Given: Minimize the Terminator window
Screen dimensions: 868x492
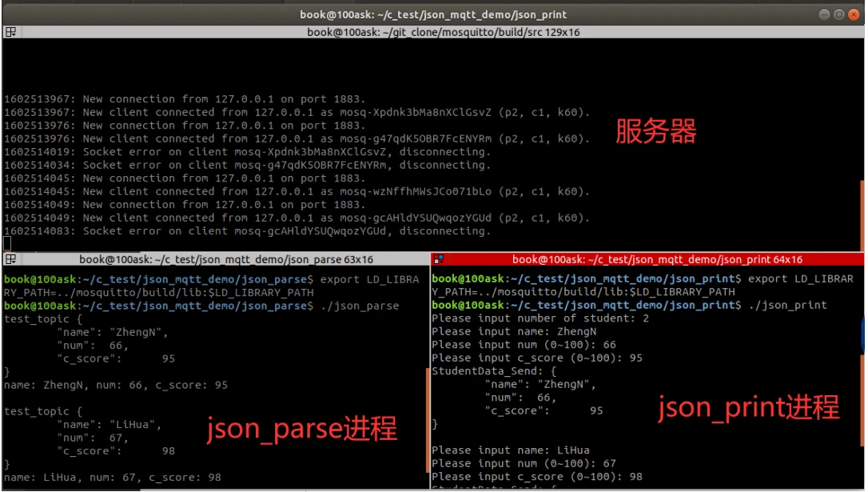Looking at the screenshot, I should [x=824, y=14].
